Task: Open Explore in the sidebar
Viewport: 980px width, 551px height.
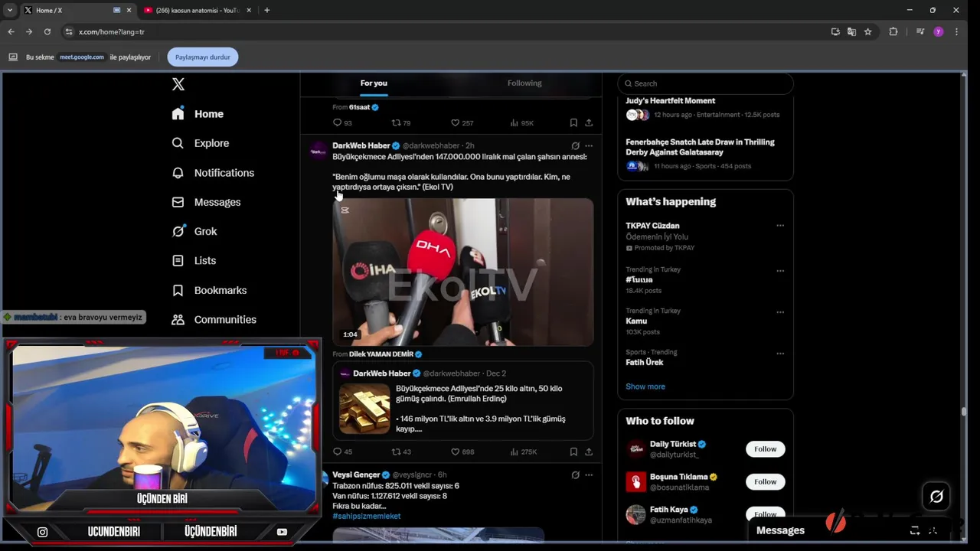Action: click(x=201, y=143)
